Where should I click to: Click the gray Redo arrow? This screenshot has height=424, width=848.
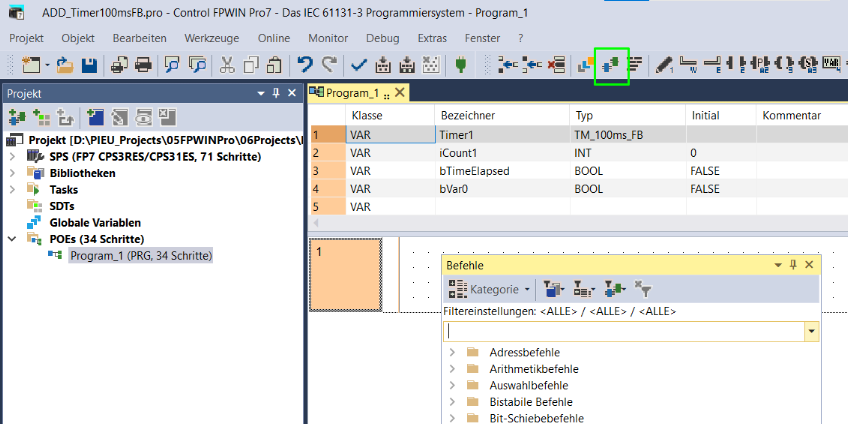pos(329,65)
